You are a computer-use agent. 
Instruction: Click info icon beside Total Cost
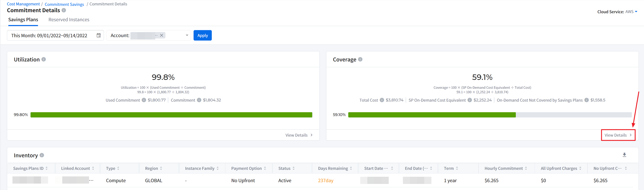pyautogui.click(x=382, y=100)
